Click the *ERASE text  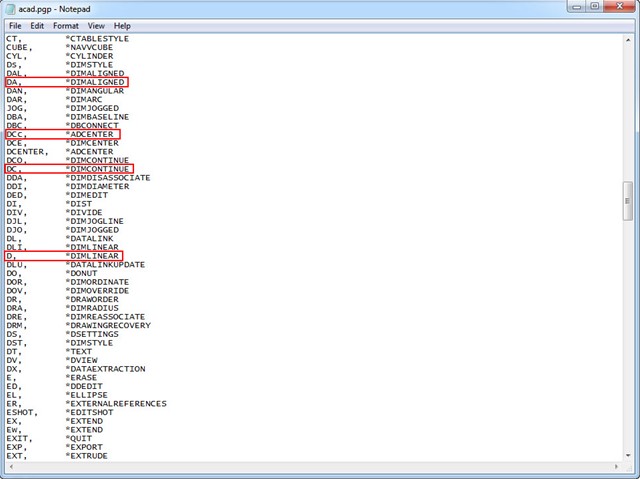[x=81, y=378]
